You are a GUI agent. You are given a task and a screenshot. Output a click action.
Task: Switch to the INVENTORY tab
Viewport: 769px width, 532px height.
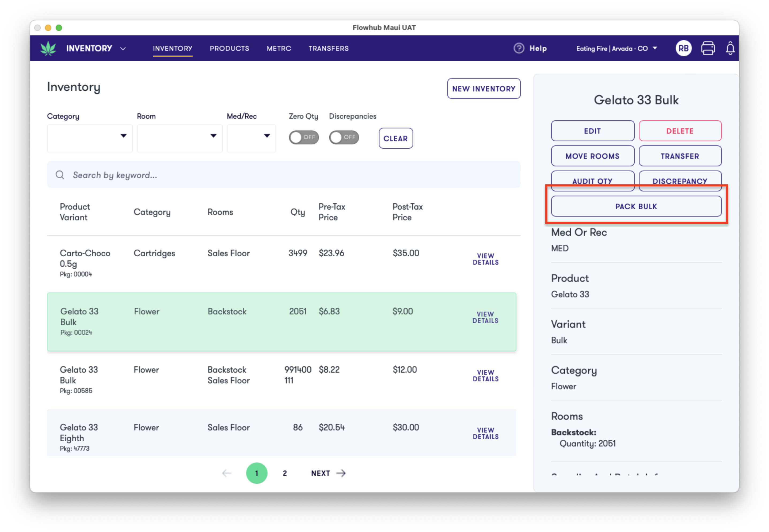pyautogui.click(x=173, y=48)
